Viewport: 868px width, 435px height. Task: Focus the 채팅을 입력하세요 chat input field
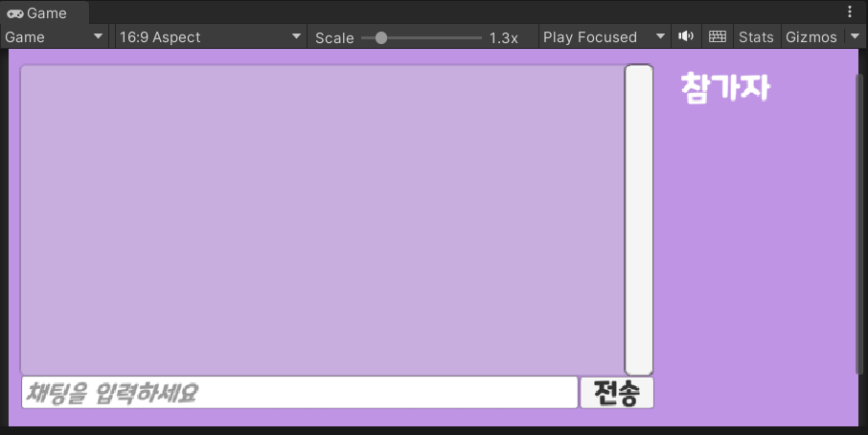tap(300, 393)
